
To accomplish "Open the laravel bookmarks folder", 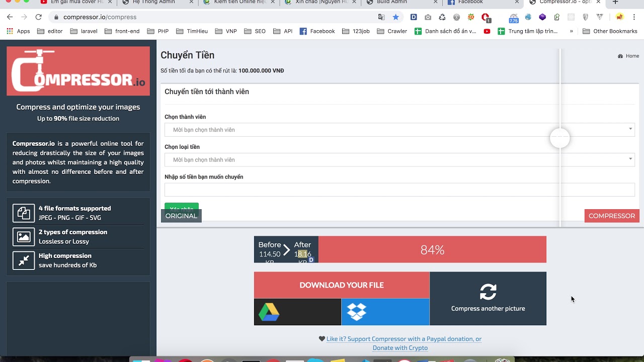I will [84, 31].
